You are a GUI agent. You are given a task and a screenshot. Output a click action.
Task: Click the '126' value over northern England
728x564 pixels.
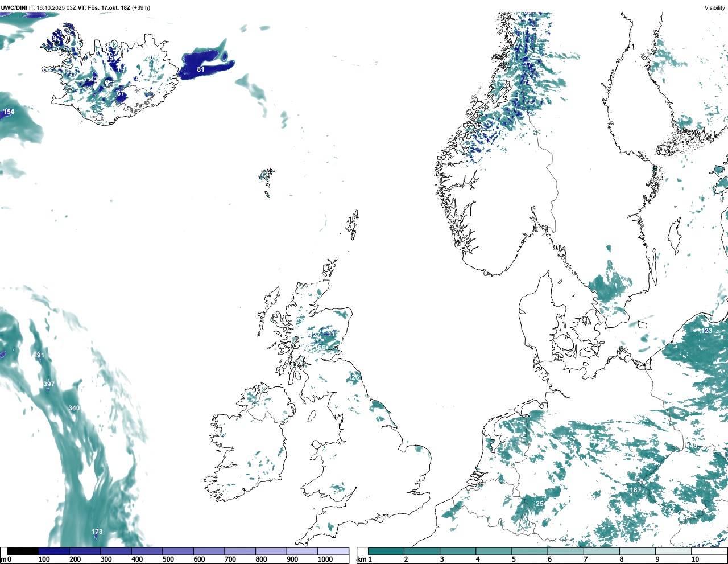click(354, 377)
